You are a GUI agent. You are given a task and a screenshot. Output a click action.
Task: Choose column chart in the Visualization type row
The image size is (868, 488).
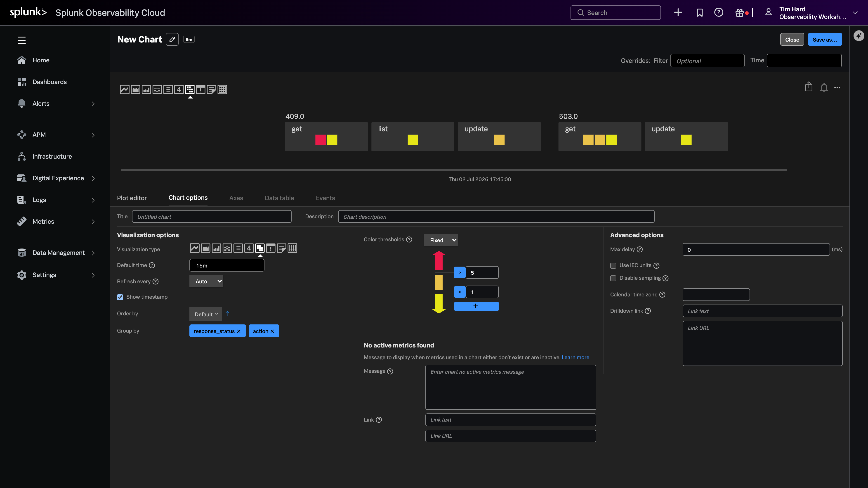point(216,248)
